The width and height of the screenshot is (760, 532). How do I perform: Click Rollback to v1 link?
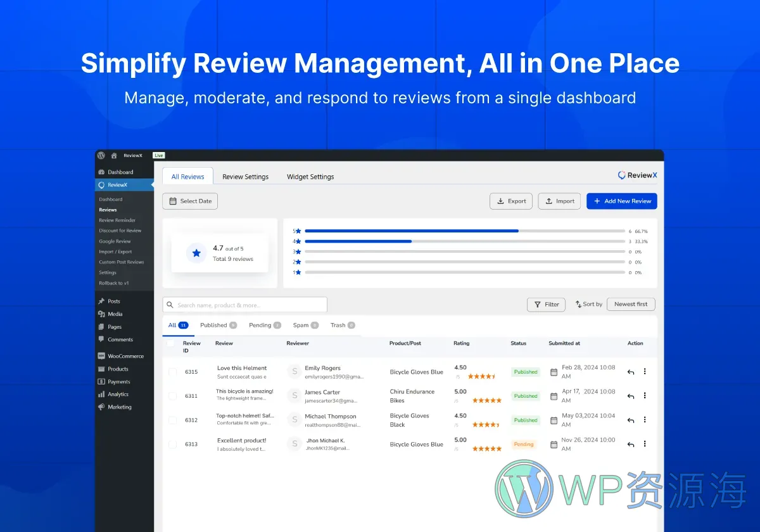(113, 283)
